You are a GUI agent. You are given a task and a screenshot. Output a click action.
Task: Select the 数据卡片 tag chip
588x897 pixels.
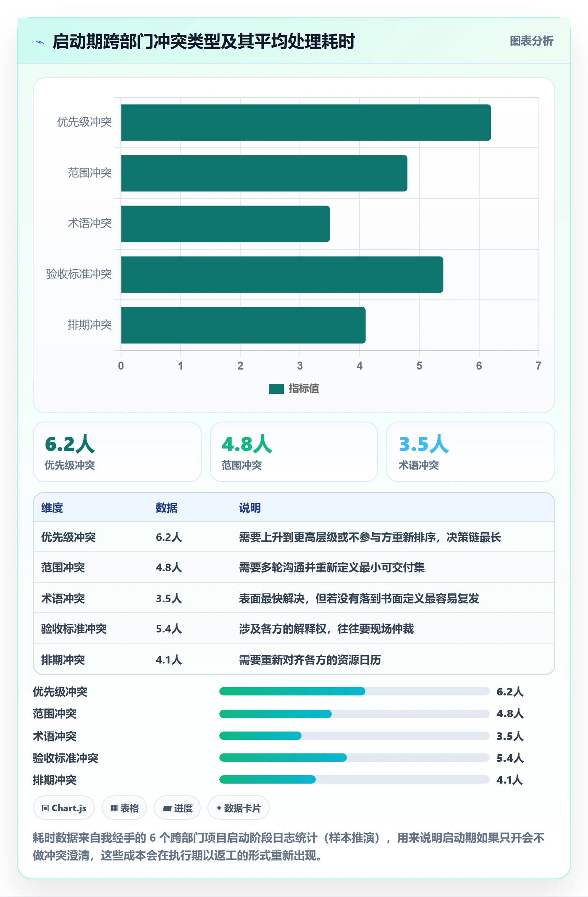point(239,808)
